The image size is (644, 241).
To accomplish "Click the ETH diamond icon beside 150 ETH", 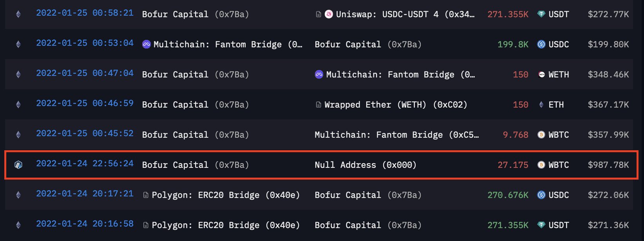I will 541,105.
